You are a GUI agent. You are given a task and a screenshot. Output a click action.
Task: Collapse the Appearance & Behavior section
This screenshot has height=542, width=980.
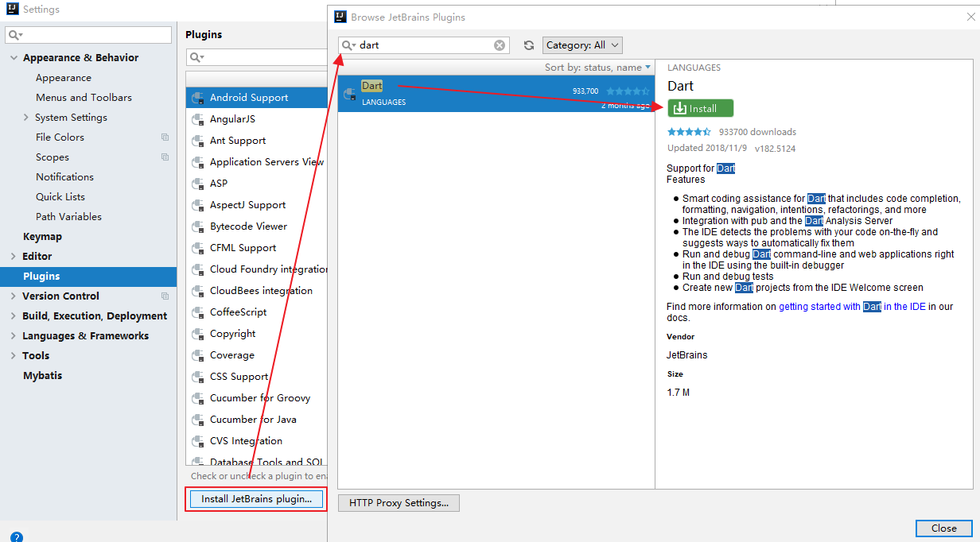pyautogui.click(x=14, y=58)
